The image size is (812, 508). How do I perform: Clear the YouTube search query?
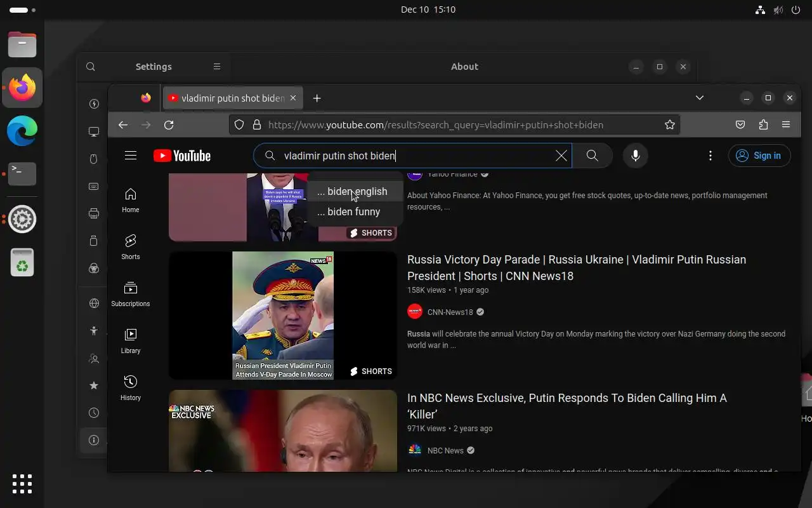(561, 156)
